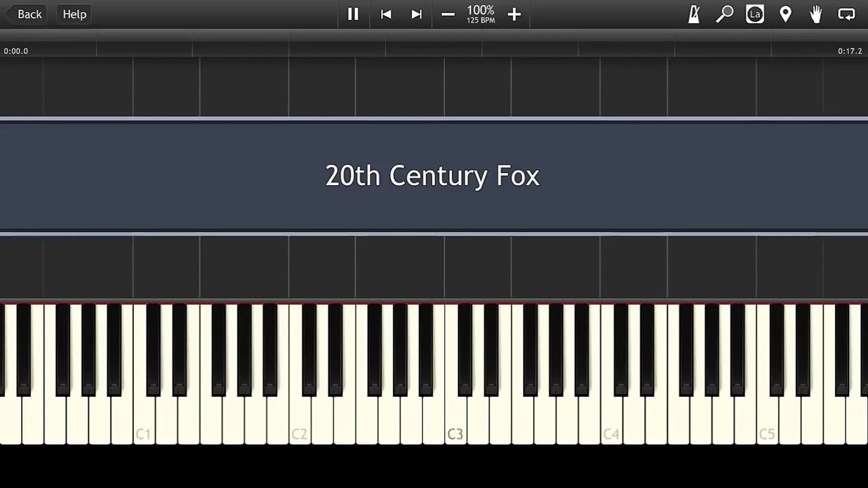Skip forward to next section
Viewport: 868px width, 488px height.
click(416, 14)
